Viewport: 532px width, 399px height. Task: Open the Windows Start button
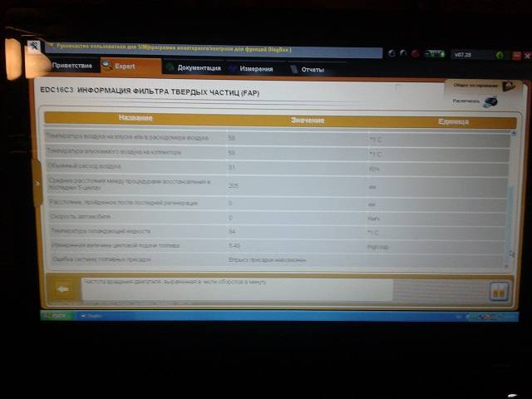pyautogui.click(x=57, y=316)
